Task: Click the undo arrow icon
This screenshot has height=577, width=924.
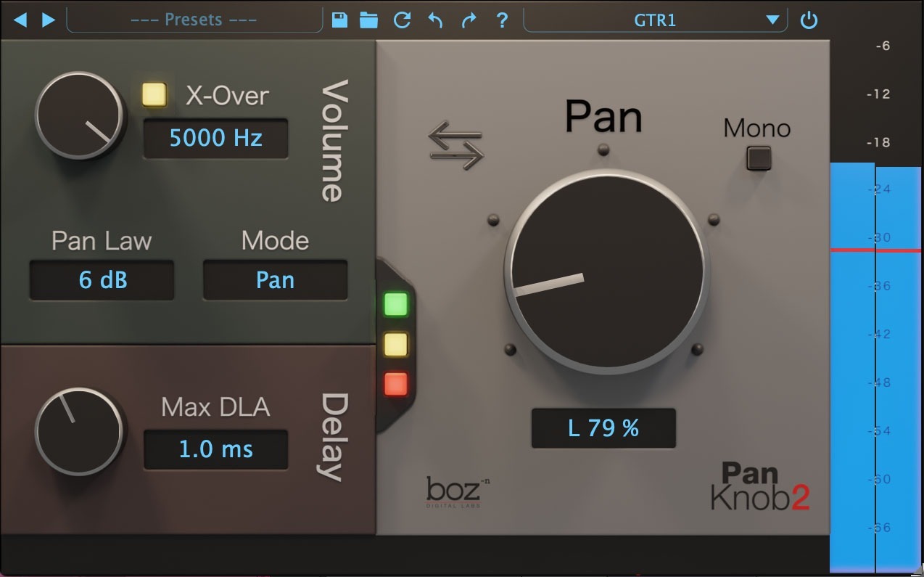Action: (x=435, y=20)
